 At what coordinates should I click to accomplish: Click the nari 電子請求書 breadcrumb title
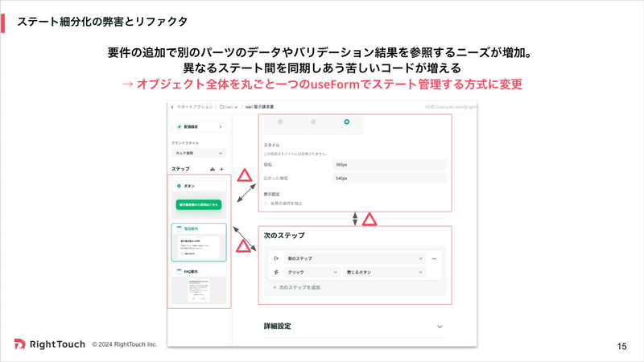point(259,107)
